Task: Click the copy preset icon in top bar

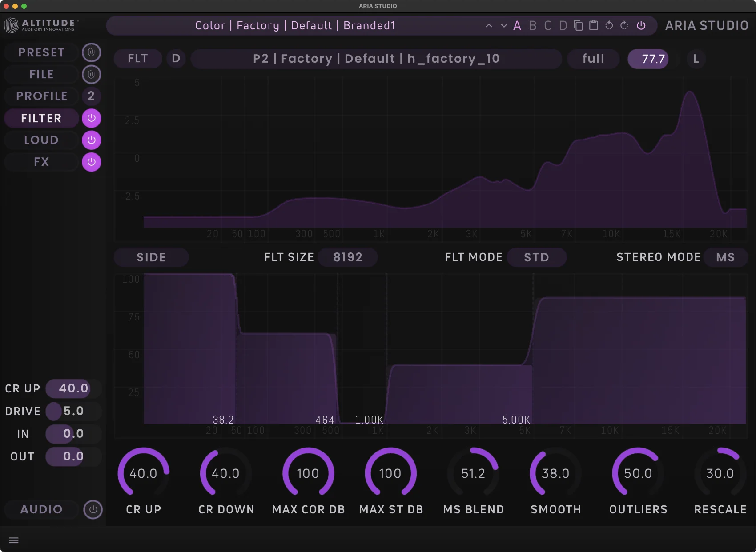Action: [578, 26]
